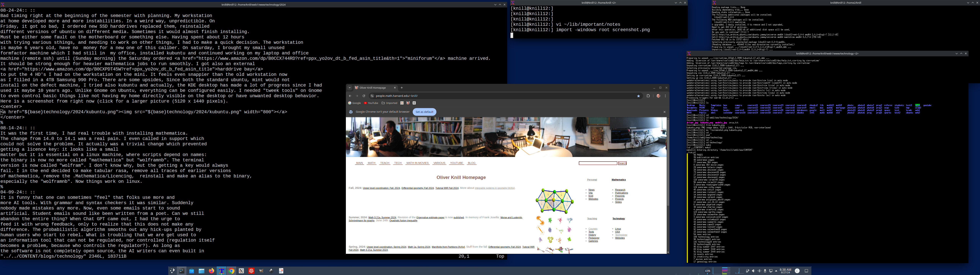Open Chrome tab search dropdown
The height and width of the screenshot is (275, 980).
pyautogui.click(x=350, y=88)
